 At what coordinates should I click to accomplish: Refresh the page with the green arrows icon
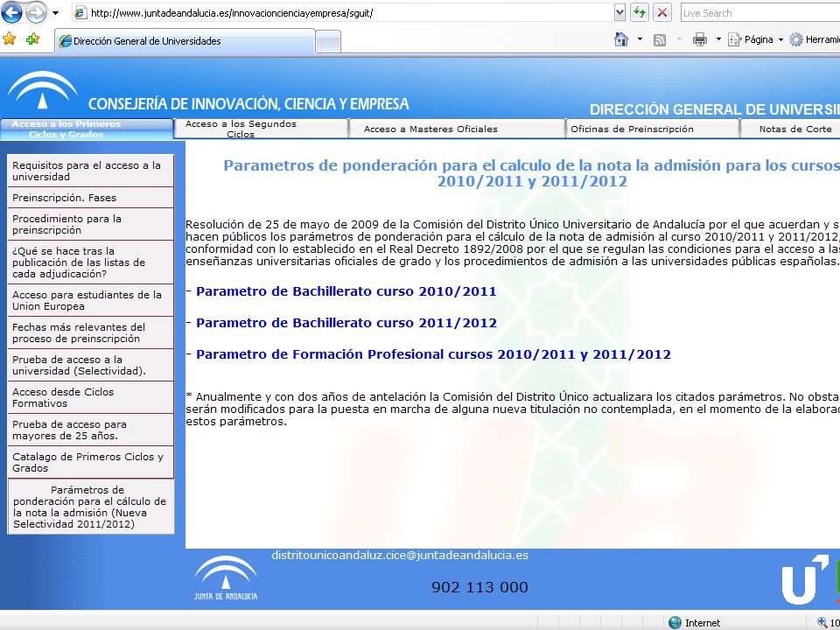pyautogui.click(x=639, y=13)
